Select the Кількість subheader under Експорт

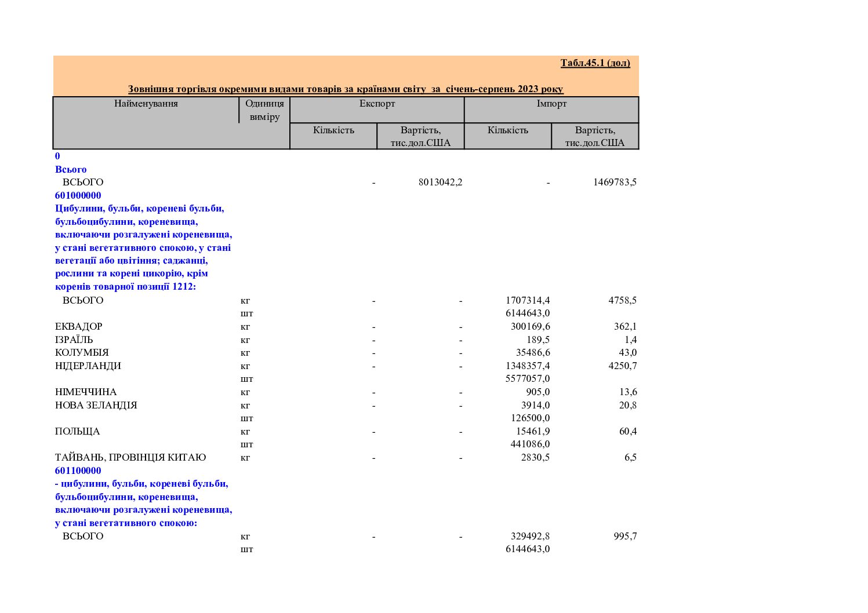pos(333,130)
